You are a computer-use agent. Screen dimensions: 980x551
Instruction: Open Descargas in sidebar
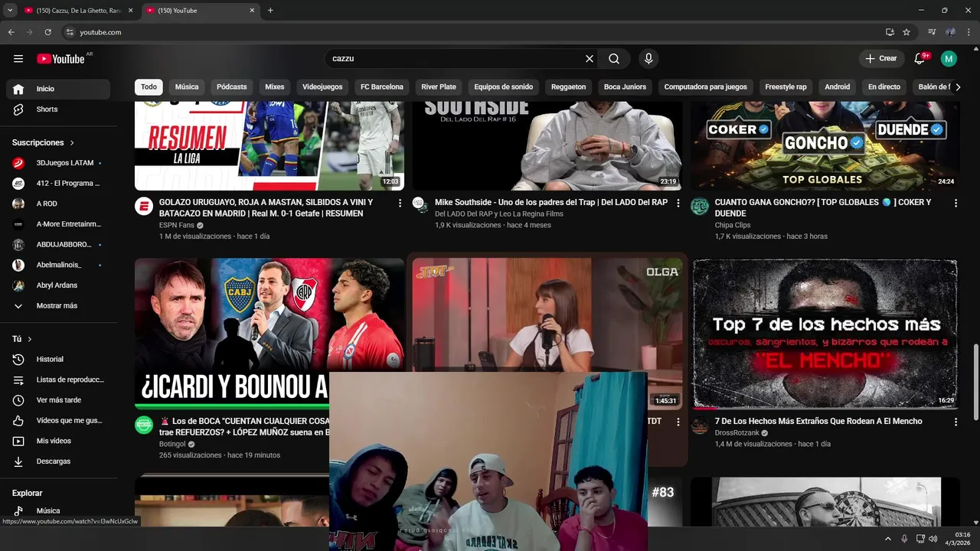coord(58,461)
